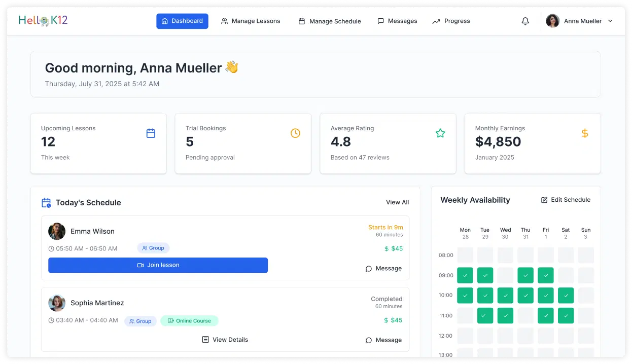Screen dimensions: 632x364
Task: Click the Group tag on Emma Wilson's lesson
Action: pyautogui.click(x=153, y=248)
